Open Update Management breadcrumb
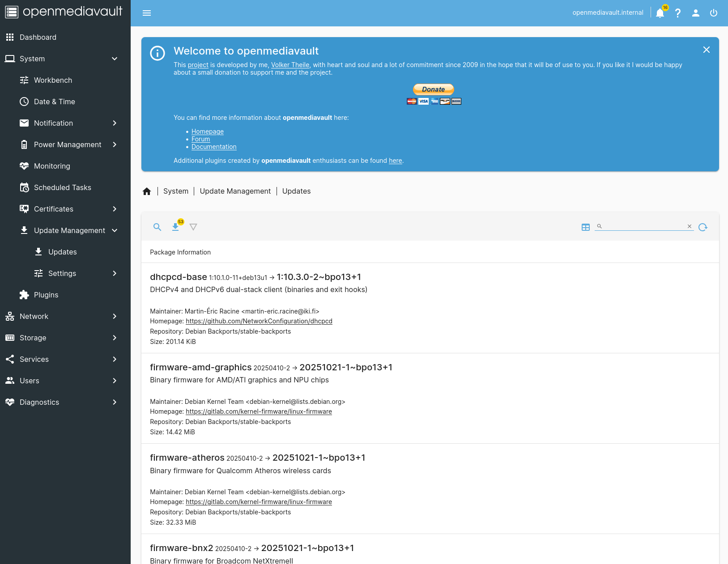728x564 pixels. [x=235, y=191]
